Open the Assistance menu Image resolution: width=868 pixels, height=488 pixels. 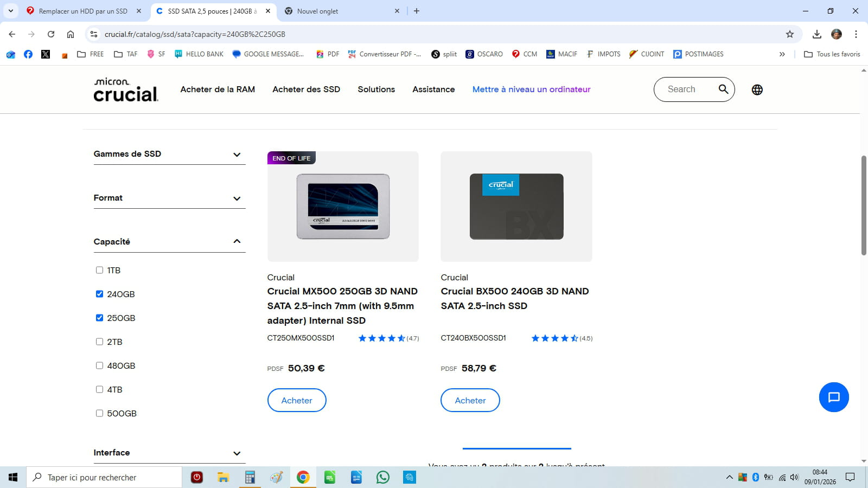(x=433, y=89)
